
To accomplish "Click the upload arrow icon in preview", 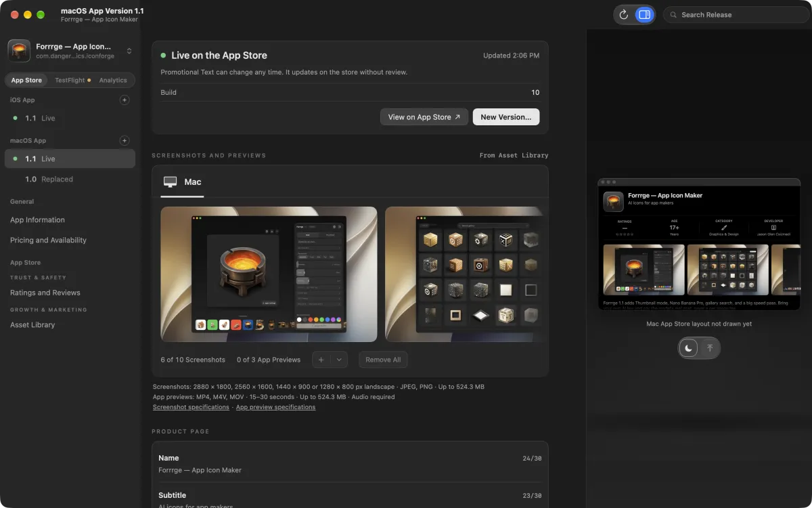I will tap(710, 348).
